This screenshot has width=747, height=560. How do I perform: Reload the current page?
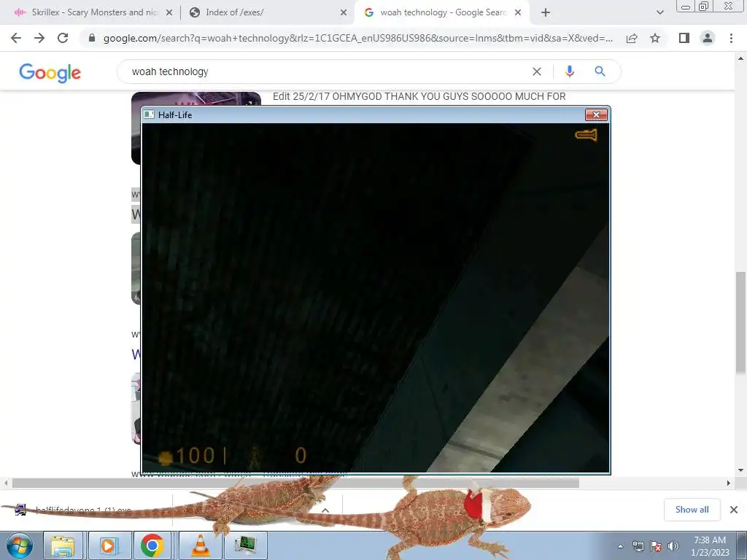point(63,38)
